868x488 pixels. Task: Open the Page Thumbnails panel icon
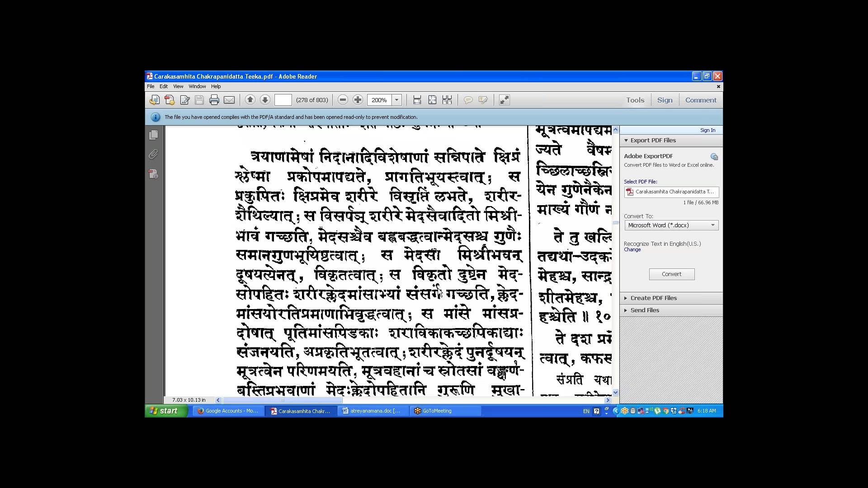click(154, 135)
